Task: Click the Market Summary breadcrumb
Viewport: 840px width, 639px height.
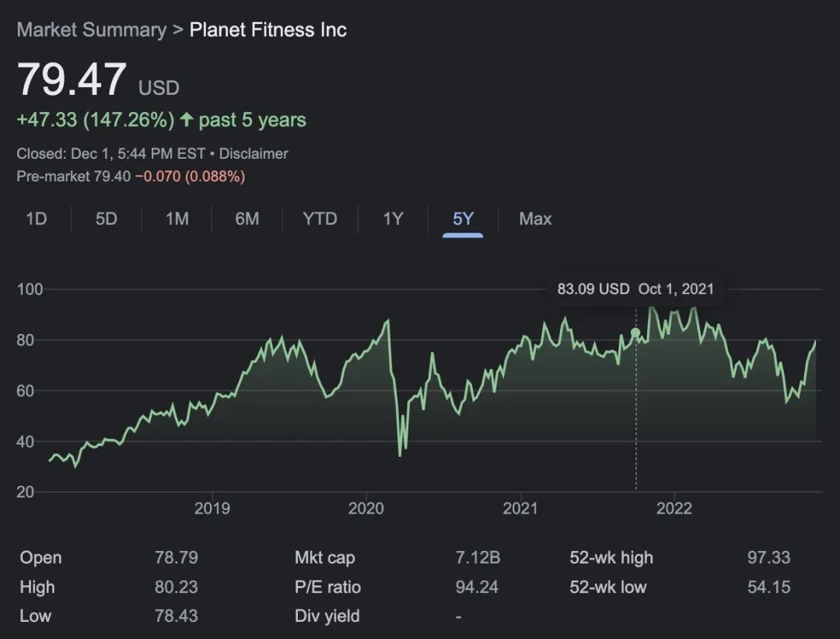Action: coord(91,30)
